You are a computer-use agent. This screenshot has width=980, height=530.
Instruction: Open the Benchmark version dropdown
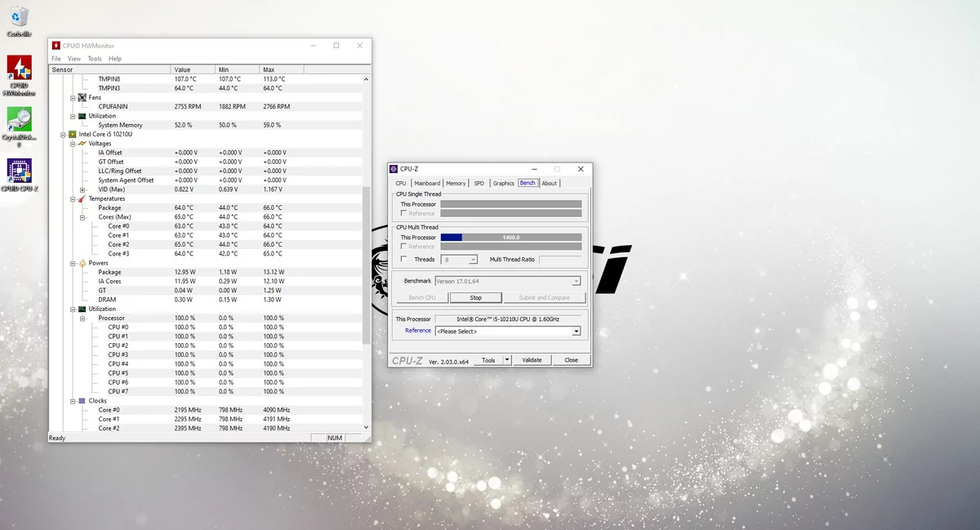tap(577, 281)
